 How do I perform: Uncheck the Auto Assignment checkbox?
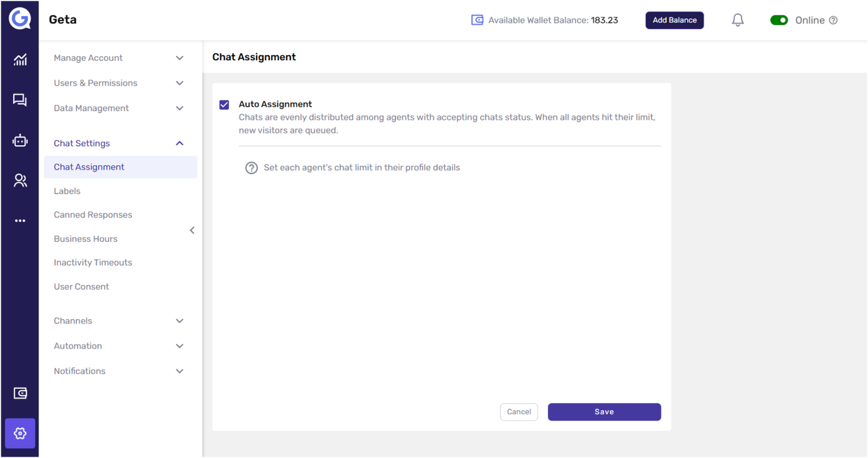click(x=224, y=105)
